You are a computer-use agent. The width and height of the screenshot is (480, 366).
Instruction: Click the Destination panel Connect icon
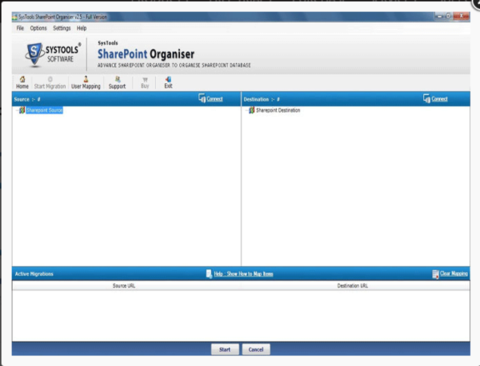click(427, 98)
